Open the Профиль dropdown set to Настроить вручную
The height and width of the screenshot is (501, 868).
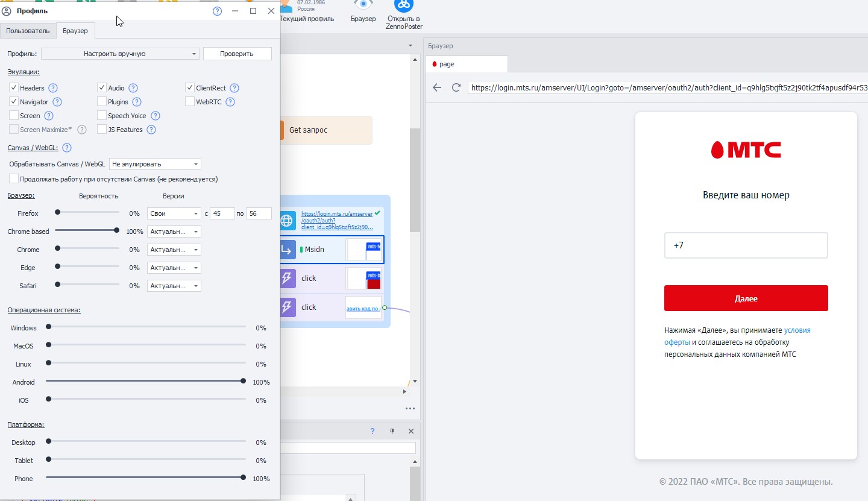pyautogui.click(x=120, y=54)
